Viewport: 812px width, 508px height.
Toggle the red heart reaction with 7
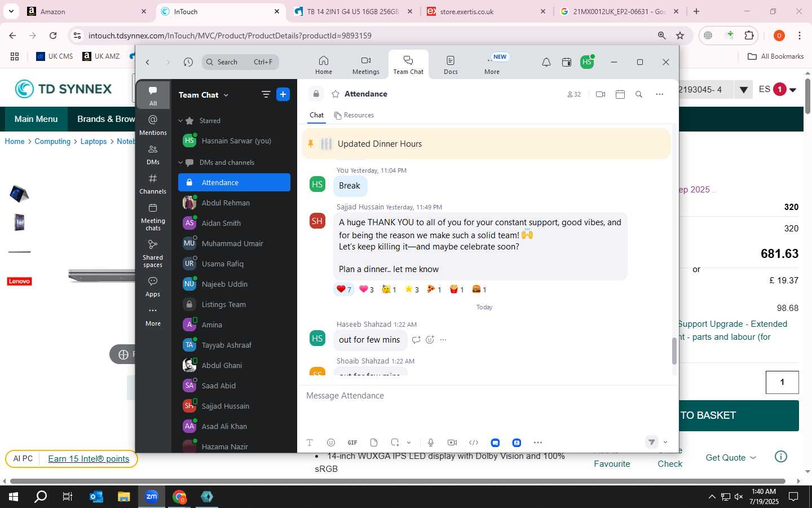(343, 290)
